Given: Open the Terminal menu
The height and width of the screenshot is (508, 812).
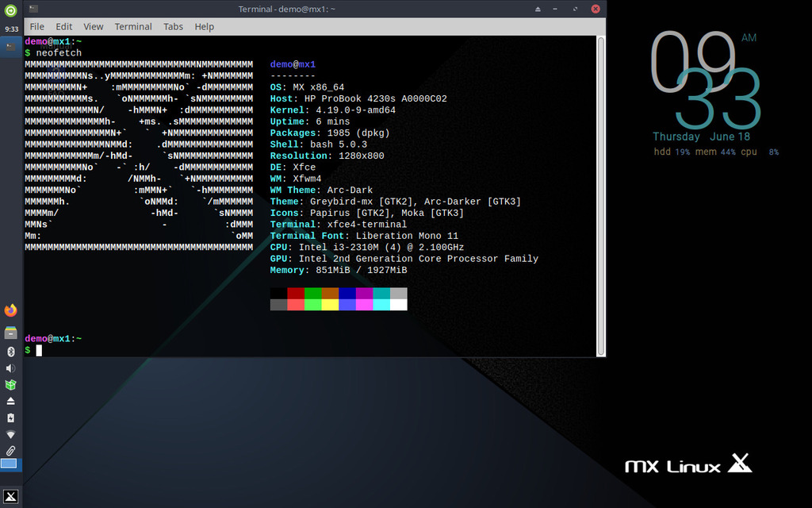Looking at the screenshot, I should (133, 26).
